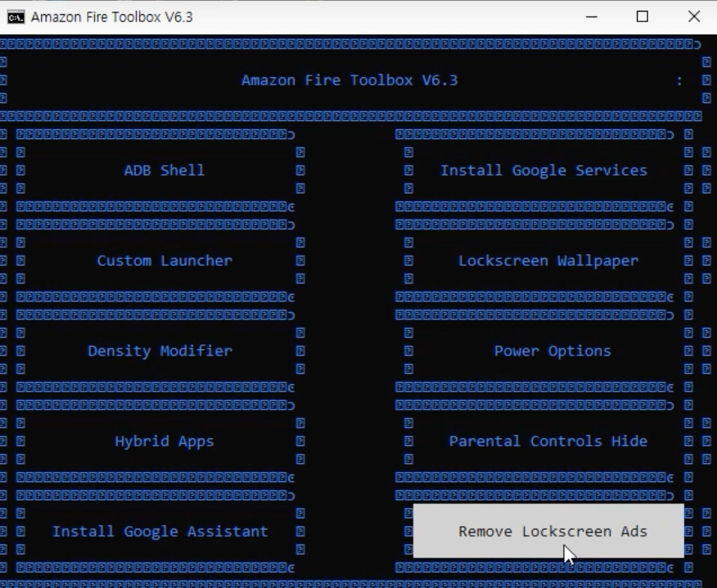Click the window title 'Amazon Fire Toolbox V6.3'
The height and width of the screenshot is (588, 717).
[112, 17]
